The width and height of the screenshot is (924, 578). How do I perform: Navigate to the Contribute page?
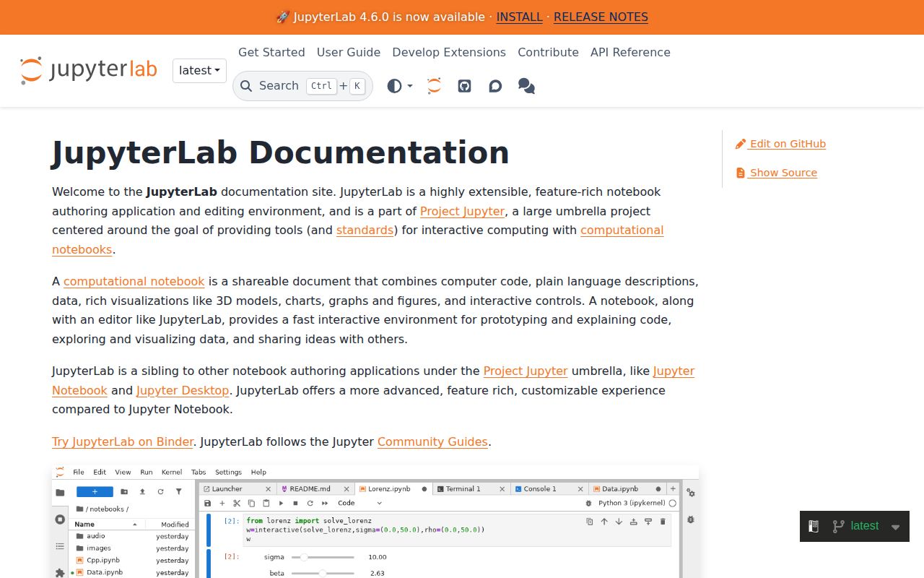548,52
